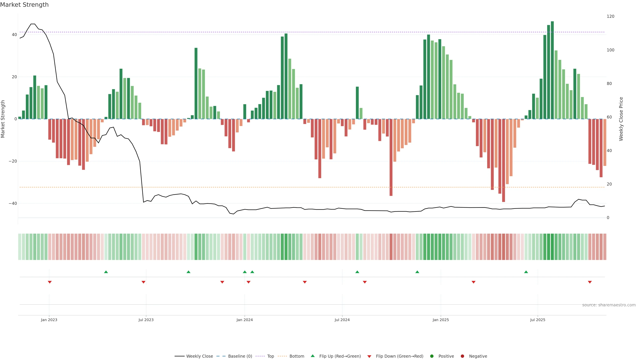
Task: Click the Jul 2025 x-axis label
Action: tap(538, 320)
